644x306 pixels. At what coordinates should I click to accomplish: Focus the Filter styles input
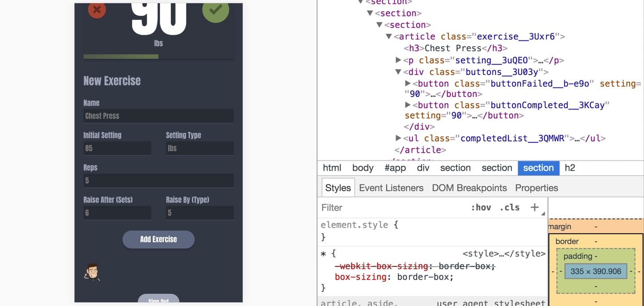tap(393, 207)
